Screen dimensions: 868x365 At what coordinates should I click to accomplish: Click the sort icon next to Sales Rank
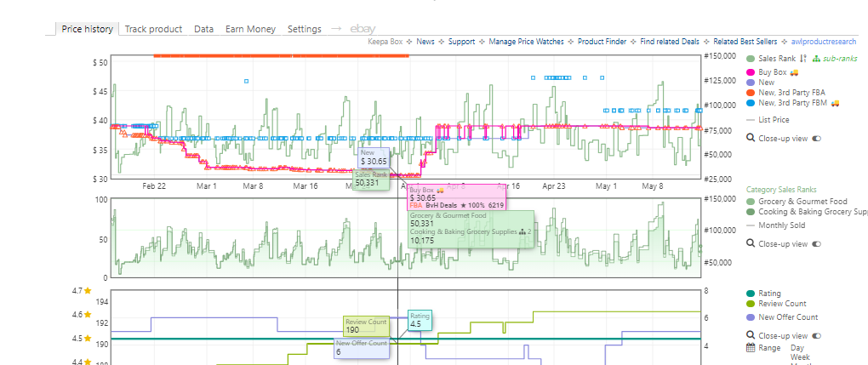pos(804,59)
